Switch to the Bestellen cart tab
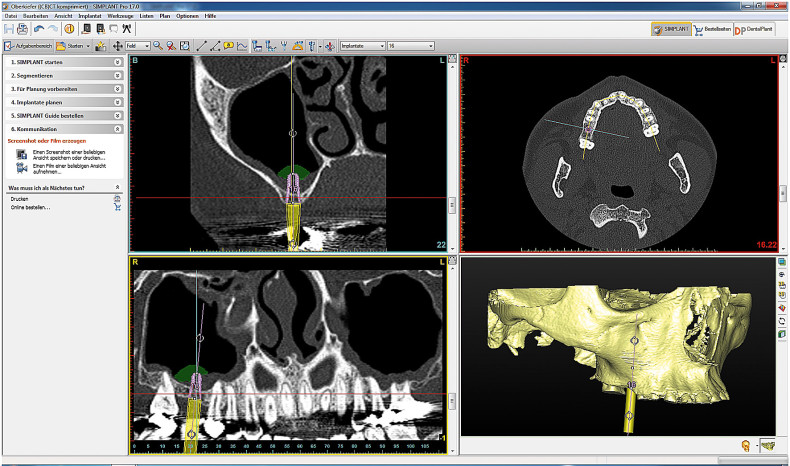 point(712,29)
